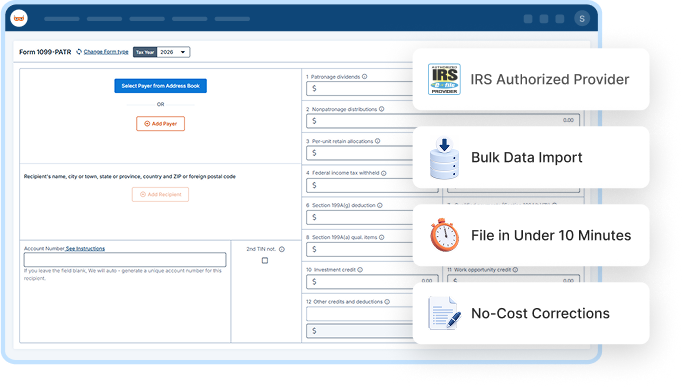Open the user avatar labeled S
The width and height of the screenshot is (684, 388).
tap(581, 19)
